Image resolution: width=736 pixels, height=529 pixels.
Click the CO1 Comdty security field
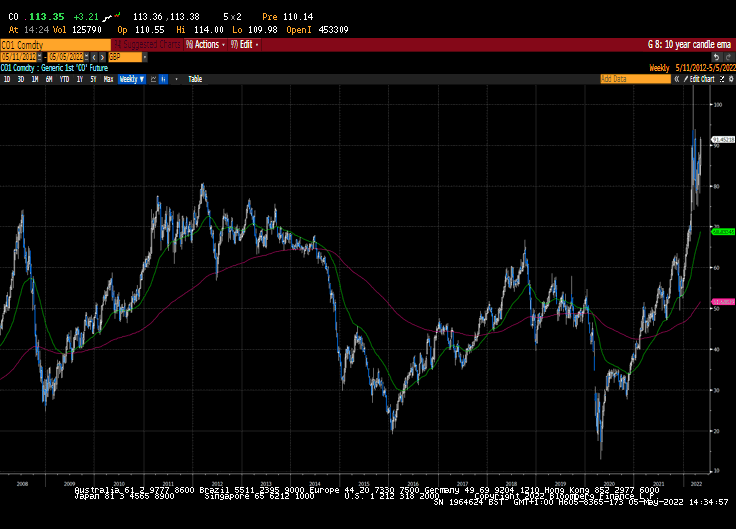tap(55, 45)
